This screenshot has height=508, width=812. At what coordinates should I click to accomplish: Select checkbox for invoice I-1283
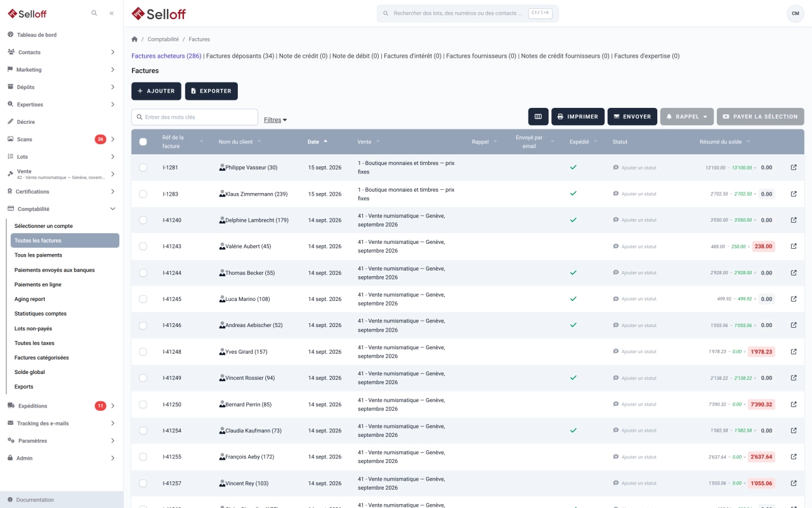point(143,194)
